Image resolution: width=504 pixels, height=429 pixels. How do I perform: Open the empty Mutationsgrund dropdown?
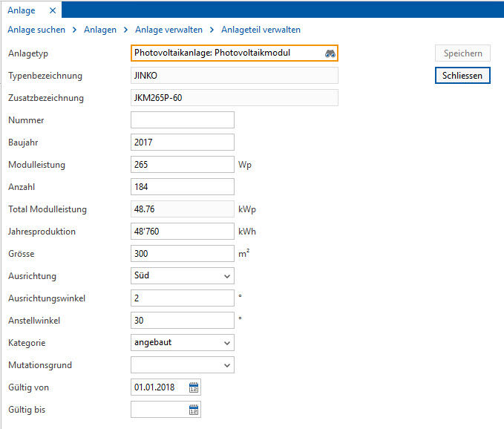[183, 365]
